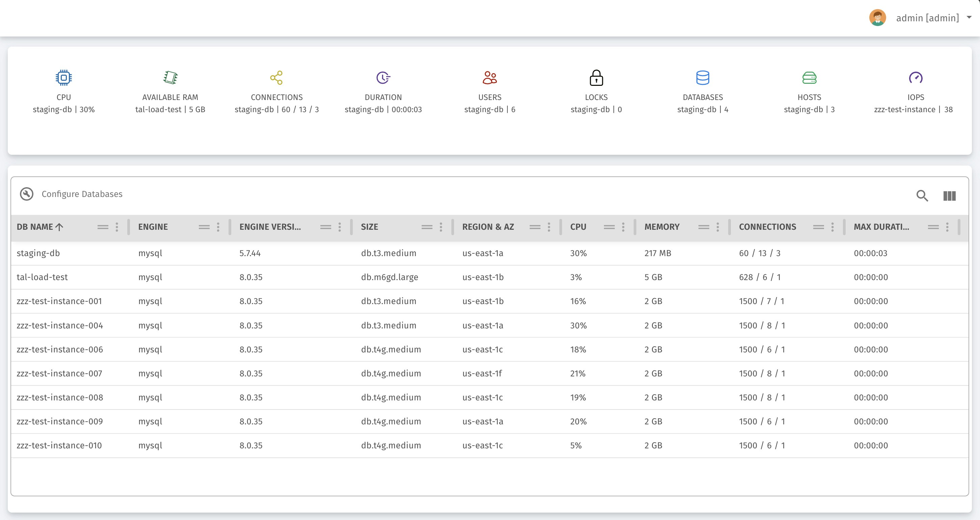Open the CPU column three-dot menu
This screenshot has height=520, width=980.
pyautogui.click(x=623, y=227)
